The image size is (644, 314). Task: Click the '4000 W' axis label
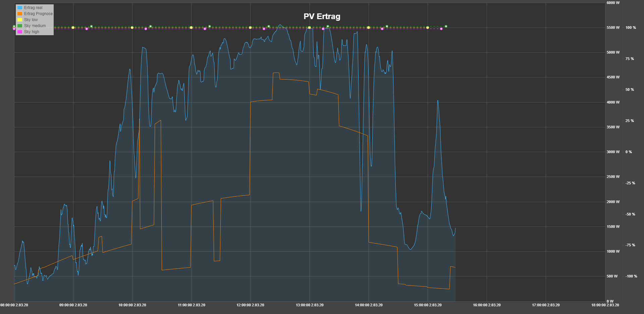[613, 102]
